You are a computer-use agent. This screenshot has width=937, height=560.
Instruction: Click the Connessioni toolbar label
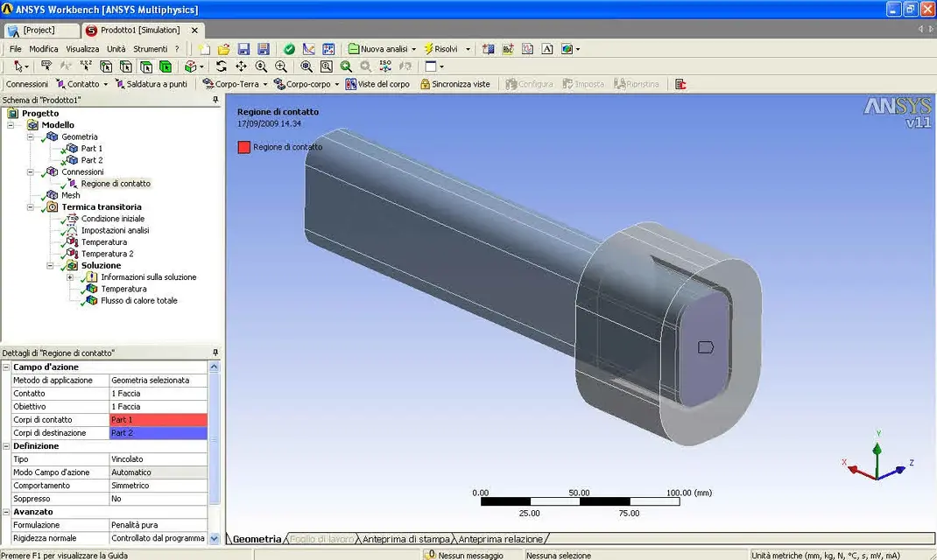[27, 84]
